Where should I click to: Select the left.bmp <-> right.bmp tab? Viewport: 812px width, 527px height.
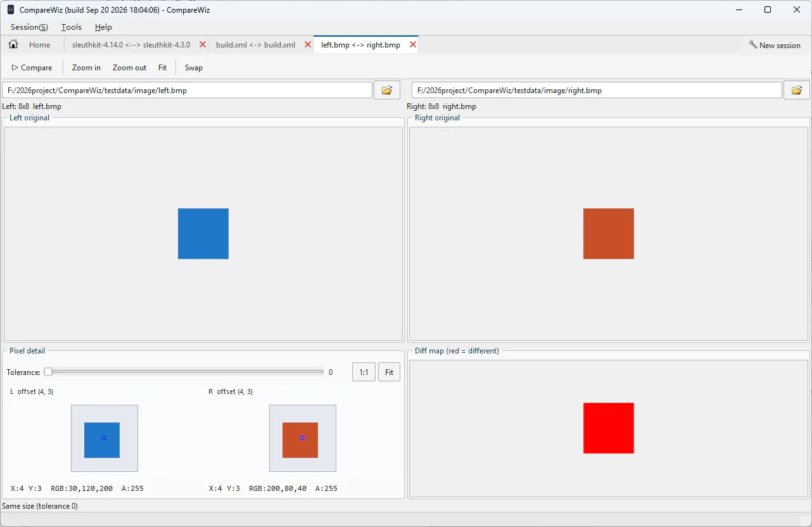[360, 45]
